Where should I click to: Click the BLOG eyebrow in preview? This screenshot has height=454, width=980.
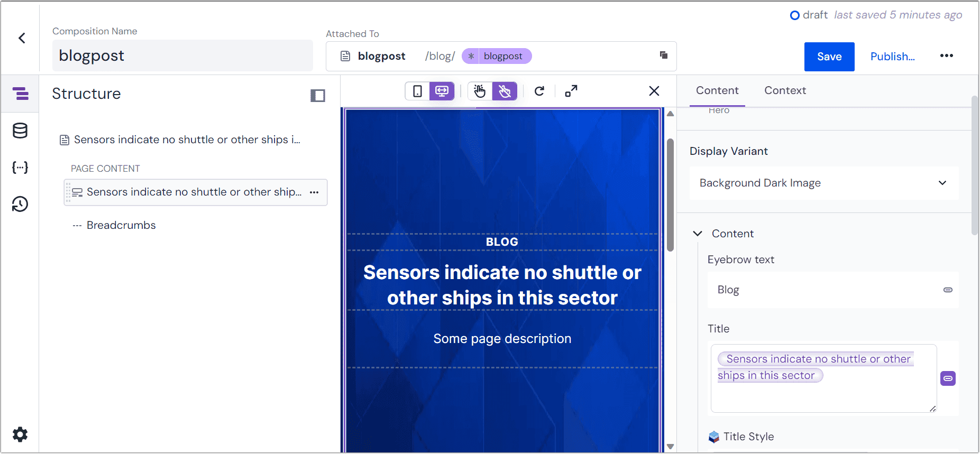[502, 242]
